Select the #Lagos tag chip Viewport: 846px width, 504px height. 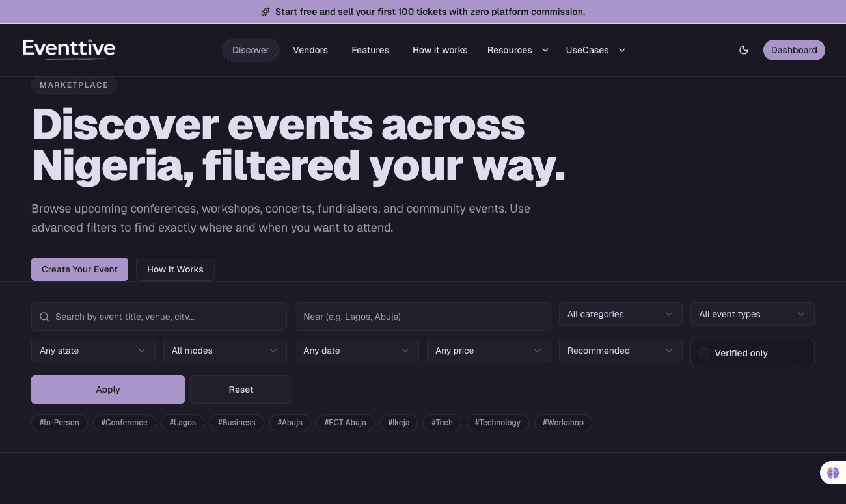[x=183, y=423]
